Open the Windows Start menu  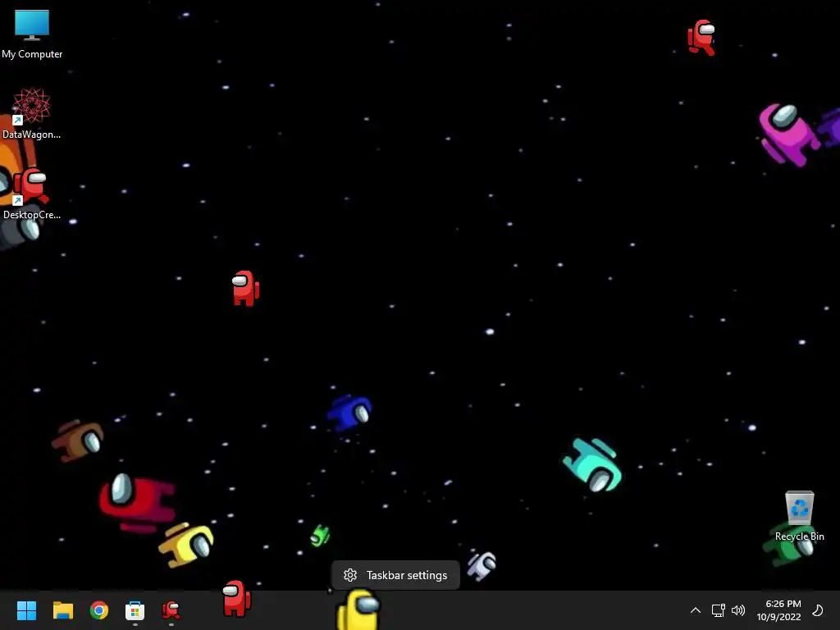pyautogui.click(x=27, y=610)
